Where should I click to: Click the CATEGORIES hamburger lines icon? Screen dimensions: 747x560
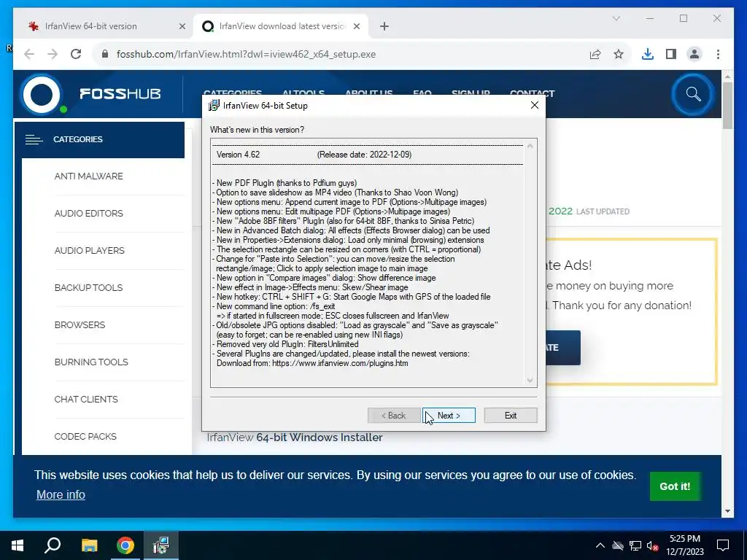coord(34,139)
